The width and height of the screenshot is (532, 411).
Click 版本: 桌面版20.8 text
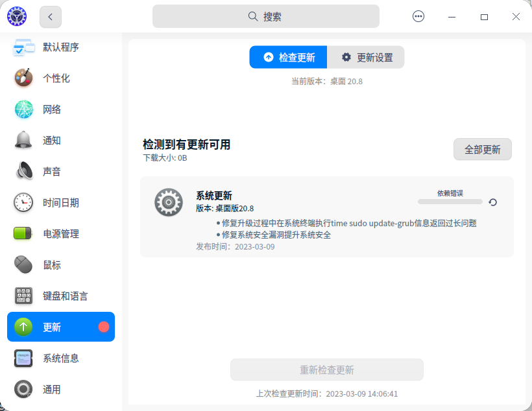224,208
